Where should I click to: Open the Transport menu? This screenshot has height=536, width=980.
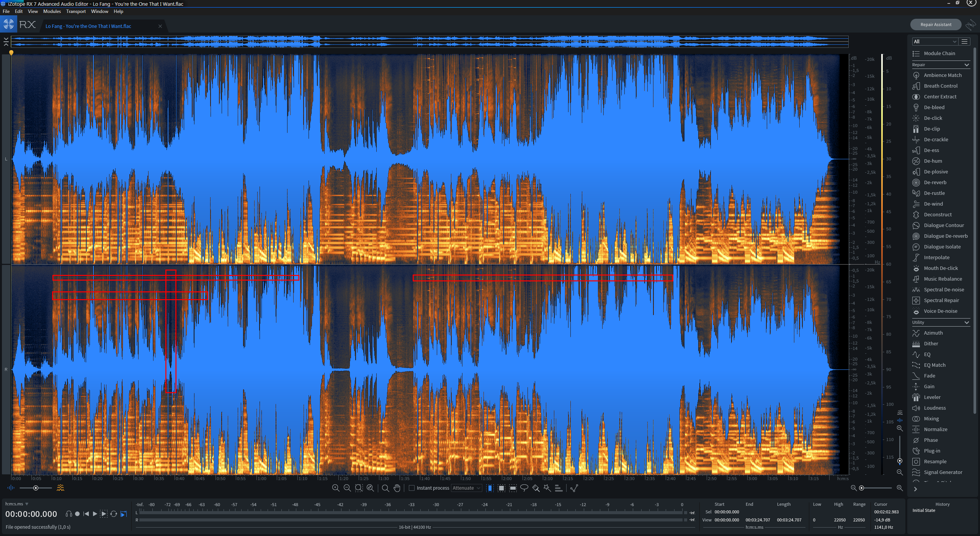pos(76,11)
